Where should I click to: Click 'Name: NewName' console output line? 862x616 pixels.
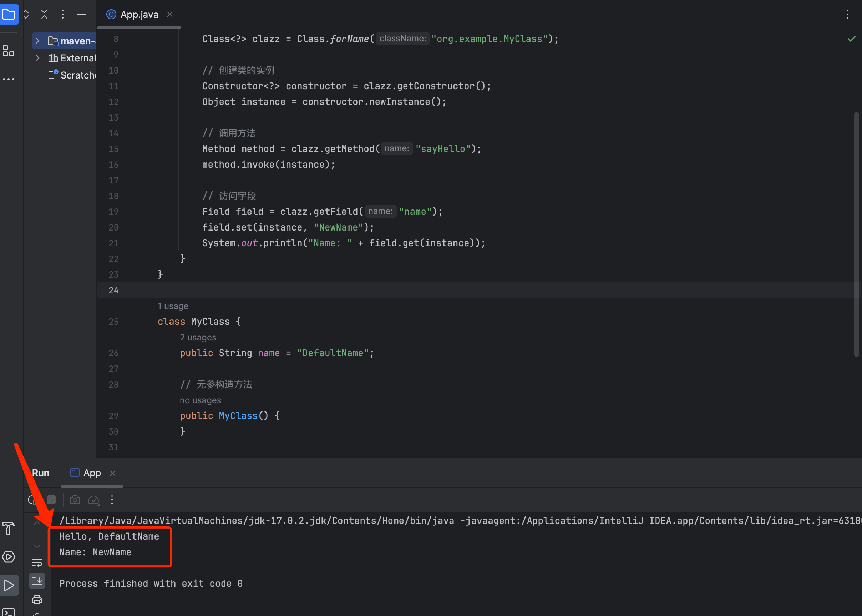point(95,552)
